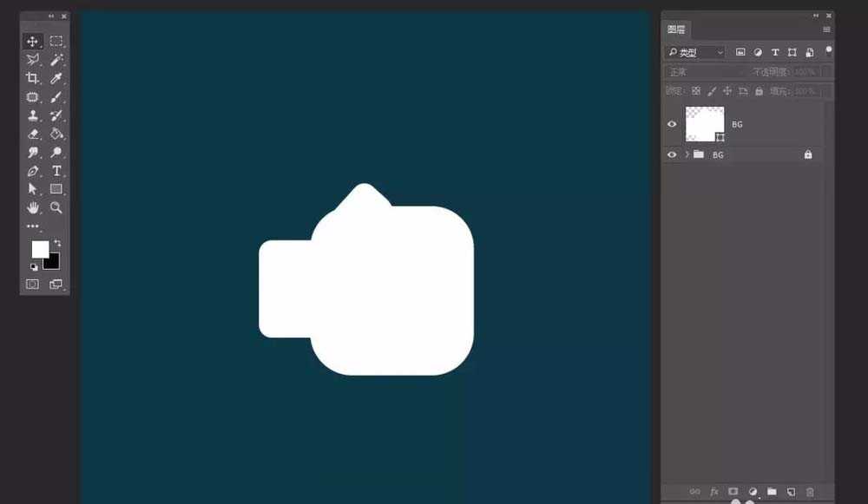The image size is (868, 504).
Task: Open the white foreground color swatch
Action: coord(40,249)
